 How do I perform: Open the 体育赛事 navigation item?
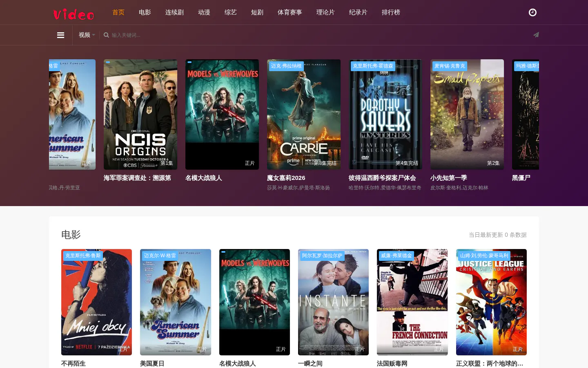tap(290, 12)
